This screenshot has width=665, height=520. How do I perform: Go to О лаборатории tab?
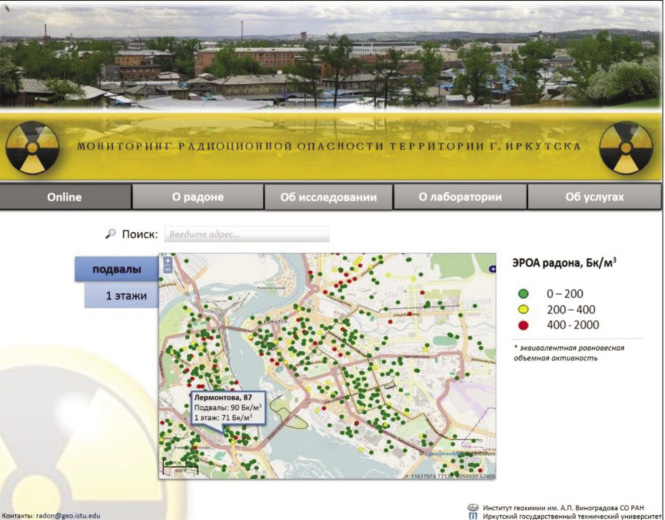coord(460,197)
